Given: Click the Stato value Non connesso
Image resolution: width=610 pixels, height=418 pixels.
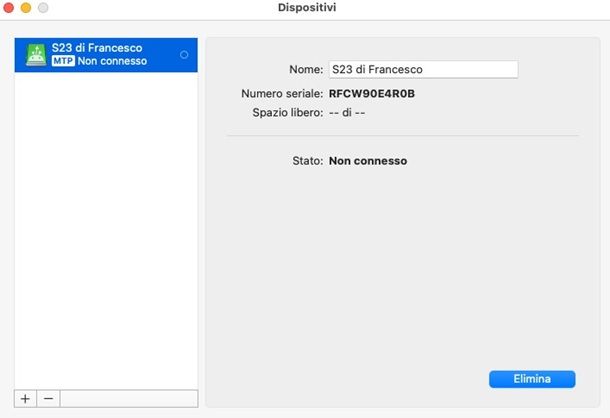Looking at the screenshot, I should (368, 160).
